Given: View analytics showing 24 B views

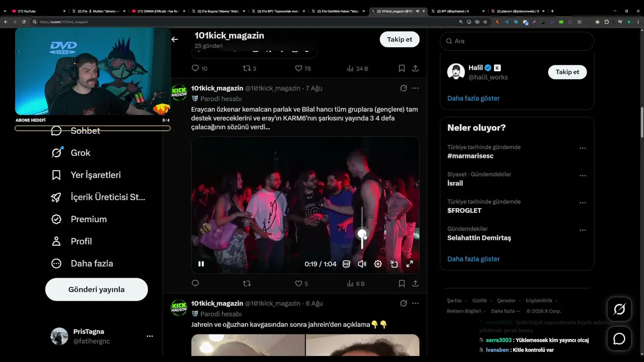Looking at the screenshot, I should 357,68.
